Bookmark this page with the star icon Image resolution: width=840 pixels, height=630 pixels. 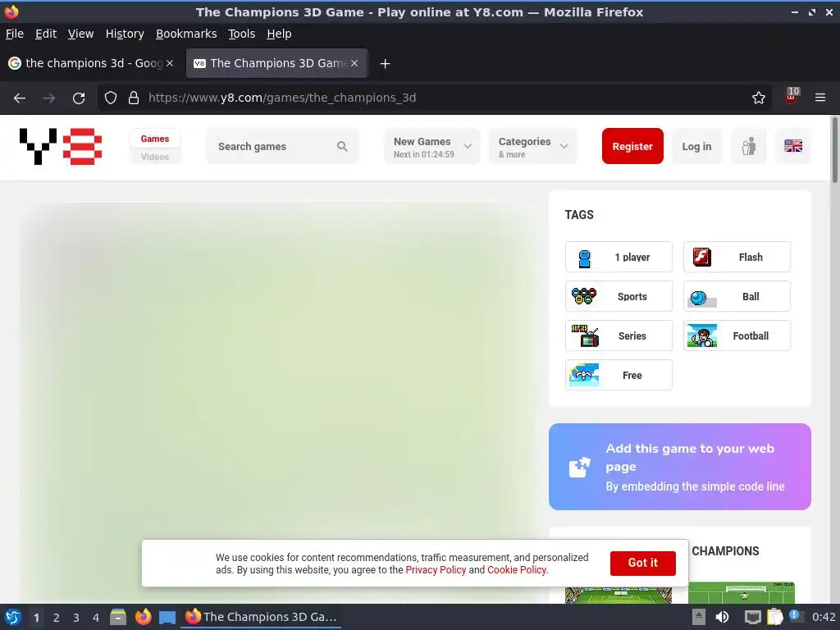[x=758, y=98]
